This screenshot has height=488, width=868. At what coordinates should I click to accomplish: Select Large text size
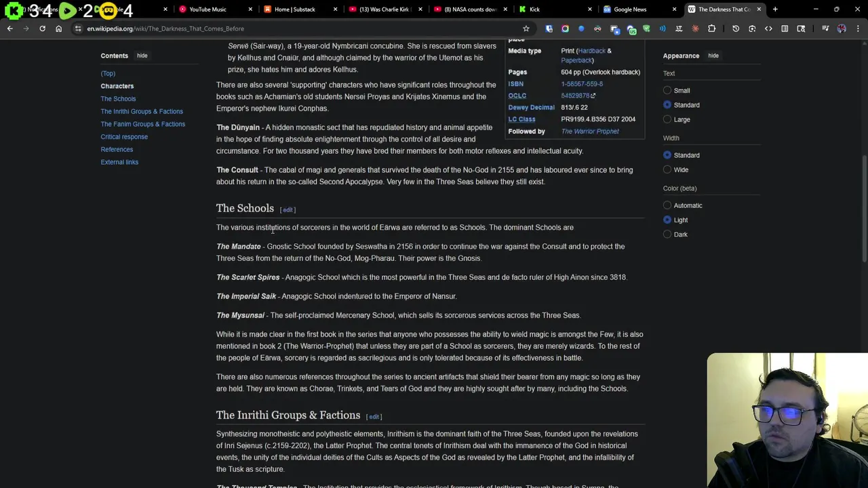[x=667, y=119]
